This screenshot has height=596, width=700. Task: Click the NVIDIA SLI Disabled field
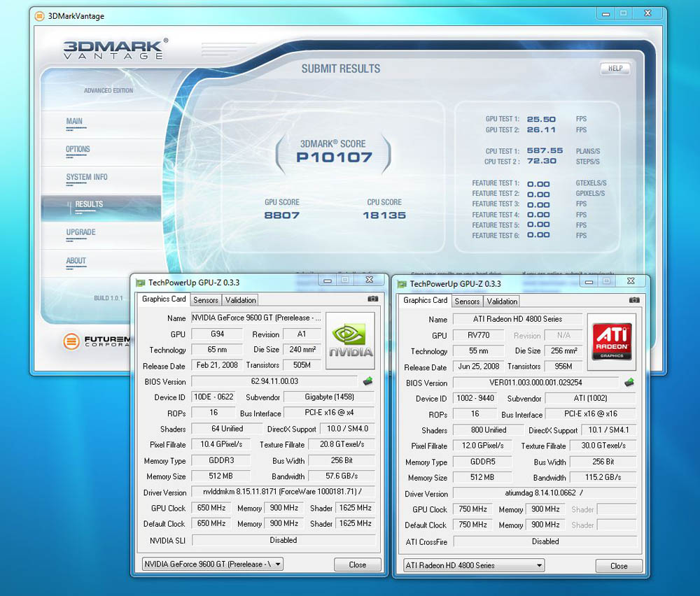point(283,540)
